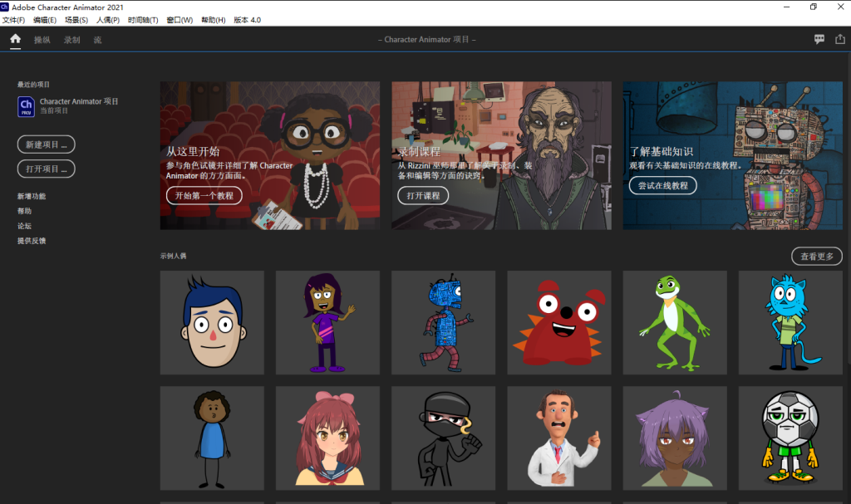Click the 新建项目 button
Screen dimensions: 851x504
click(x=46, y=144)
